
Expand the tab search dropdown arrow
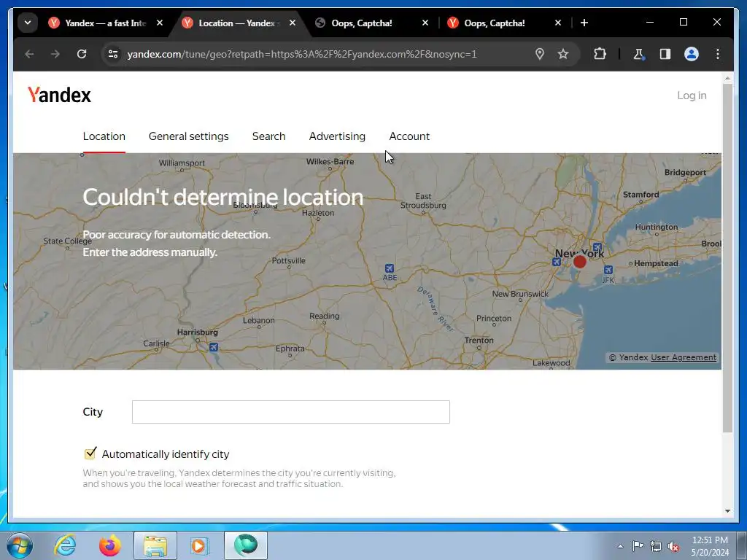[x=28, y=23]
